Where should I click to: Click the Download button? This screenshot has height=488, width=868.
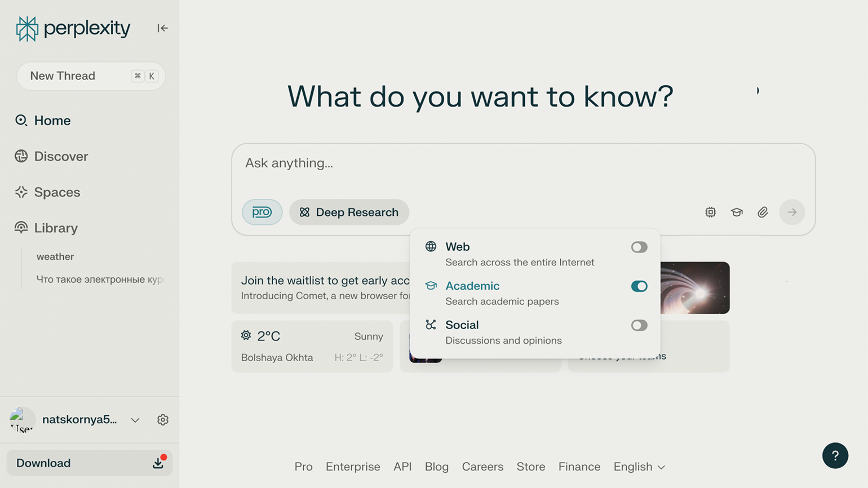click(x=89, y=463)
